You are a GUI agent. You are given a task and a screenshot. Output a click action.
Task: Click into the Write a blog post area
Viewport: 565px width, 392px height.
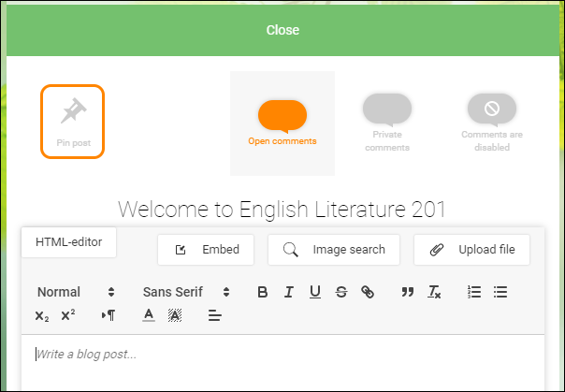point(282,363)
